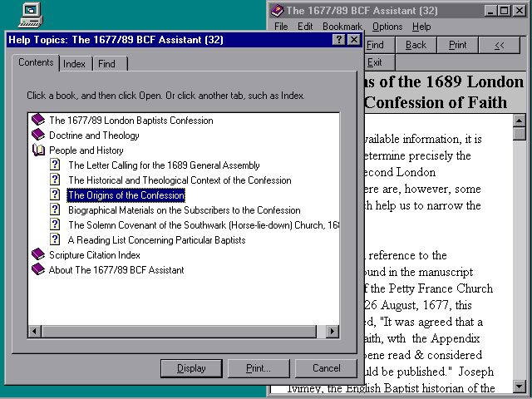Click the vertical scrollbar thumb in help text window
Image resolution: width=532 pixels, height=399 pixels.
520,133
